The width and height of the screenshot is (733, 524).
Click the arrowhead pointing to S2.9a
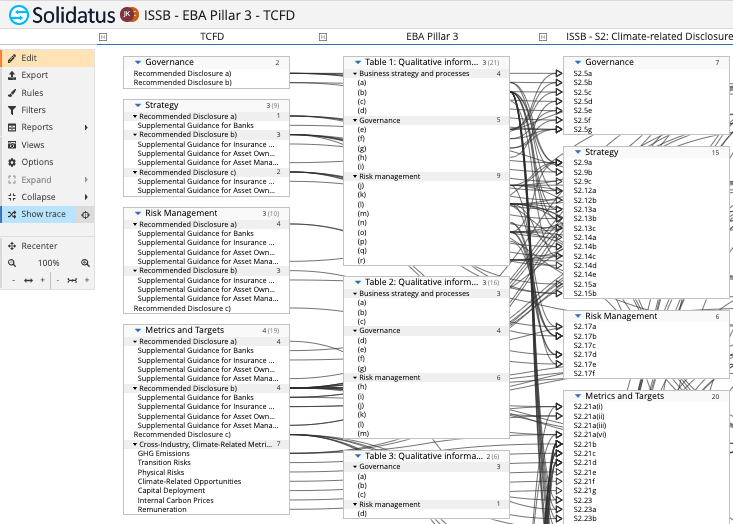(559, 162)
